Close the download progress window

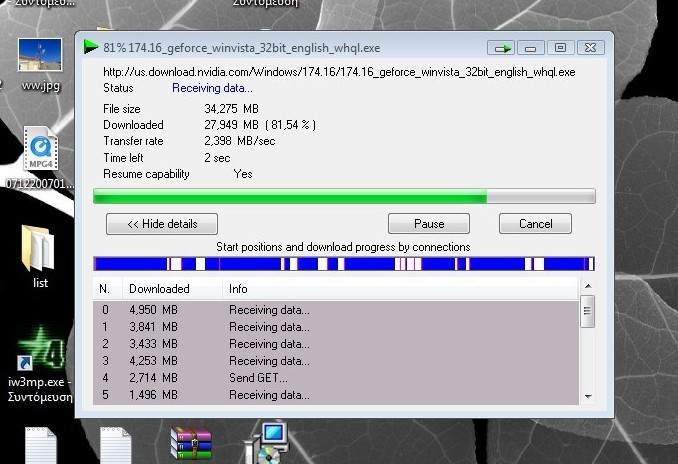pyautogui.click(x=590, y=48)
